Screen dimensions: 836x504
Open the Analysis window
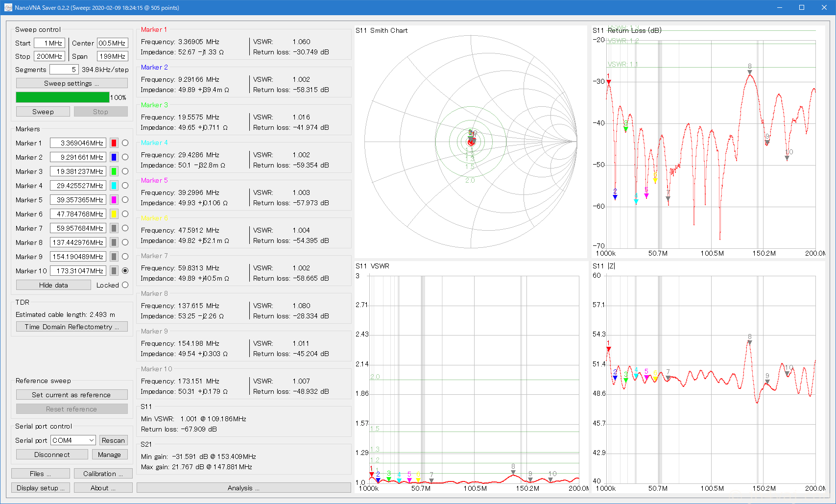[243, 488]
